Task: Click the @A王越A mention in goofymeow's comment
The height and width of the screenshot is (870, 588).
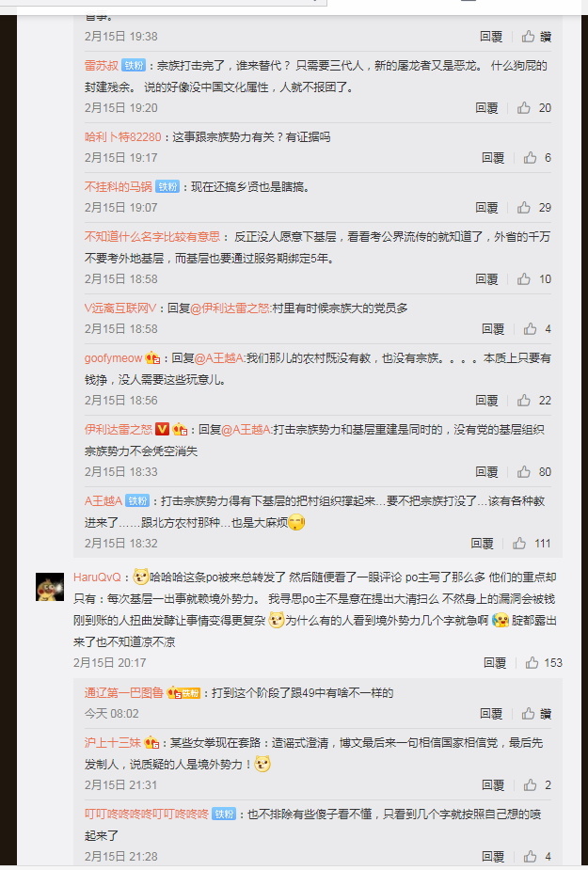Action: pos(219,358)
